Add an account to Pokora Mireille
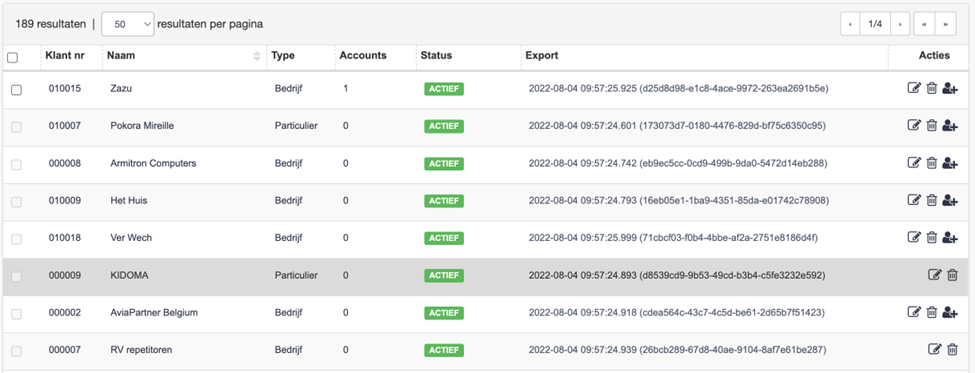Screen dimensions: 975x373 click(950, 126)
